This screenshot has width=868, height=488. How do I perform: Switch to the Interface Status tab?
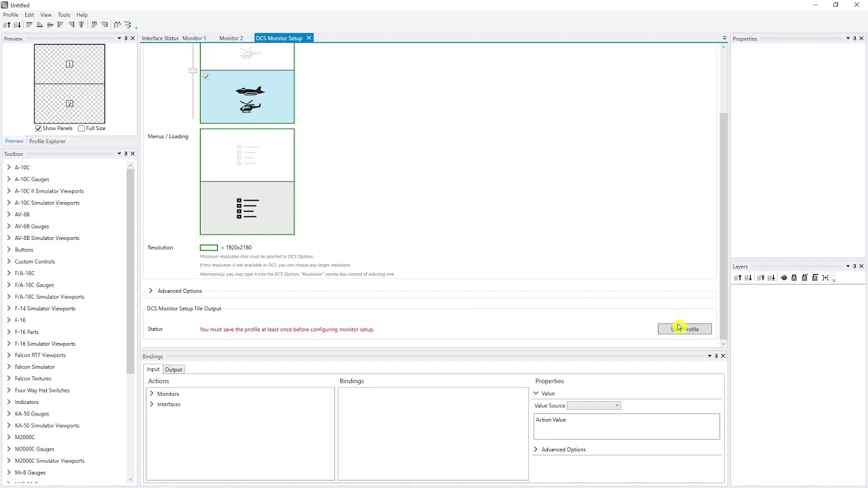tap(160, 38)
